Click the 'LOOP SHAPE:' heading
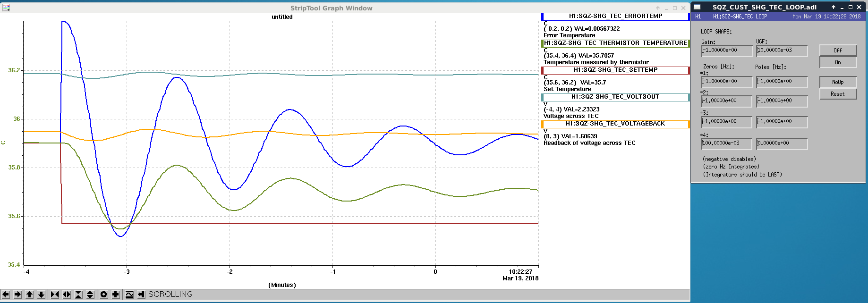 (716, 32)
